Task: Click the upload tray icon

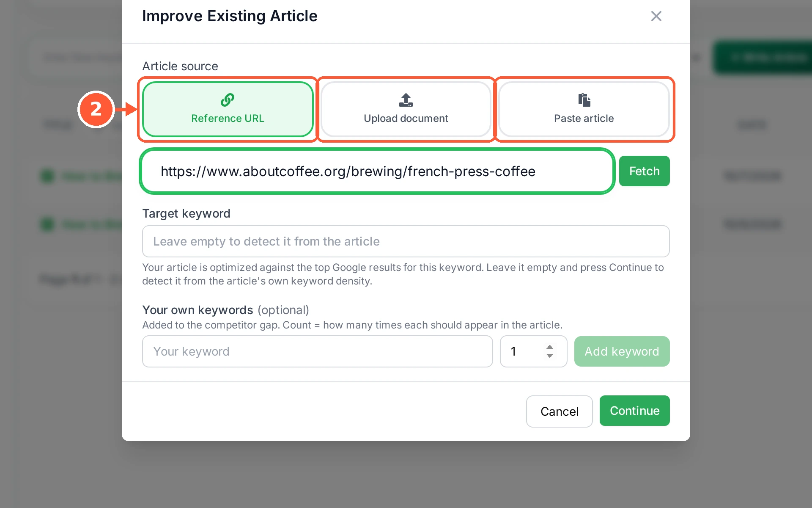Action: click(x=406, y=100)
